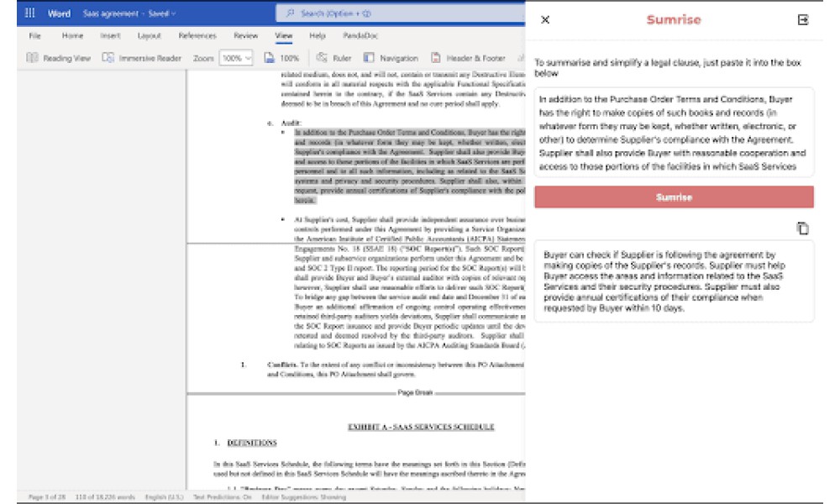Toggle the Ruler option
Screen dimensions: 840x504
tap(333, 58)
